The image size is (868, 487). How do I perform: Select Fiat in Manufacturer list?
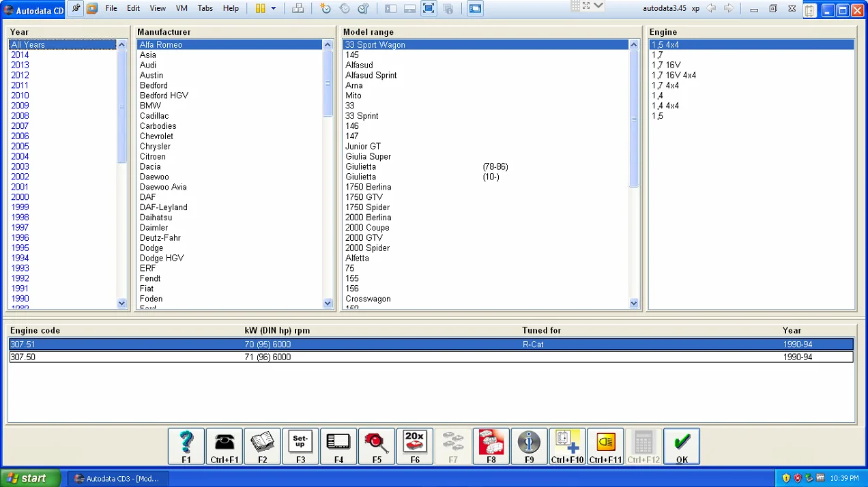[147, 289]
